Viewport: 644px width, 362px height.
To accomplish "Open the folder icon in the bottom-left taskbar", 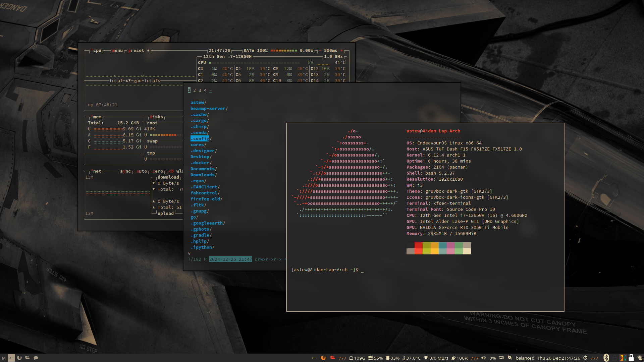I will click(x=28, y=358).
